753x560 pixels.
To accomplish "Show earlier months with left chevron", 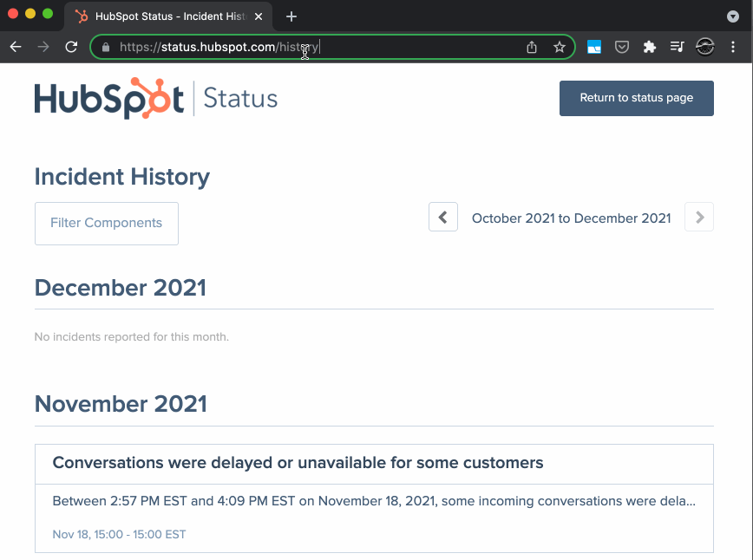I will click(x=442, y=217).
